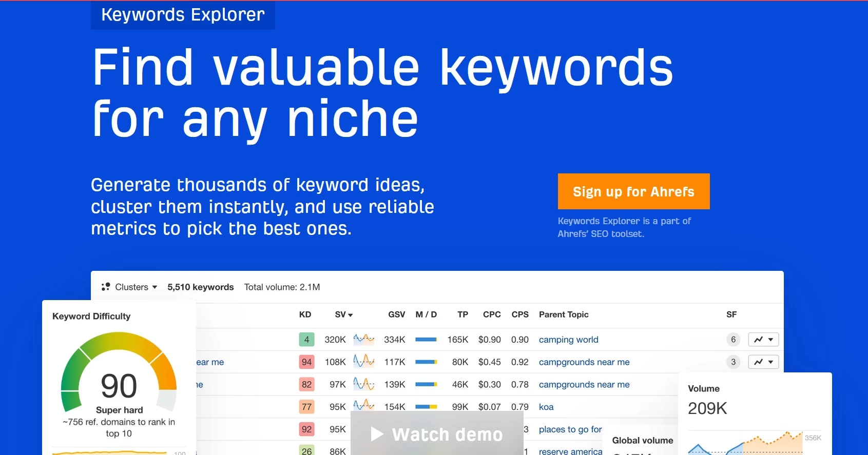Click the SF badge showing 6
The height and width of the screenshot is (455, 868).
733,340
